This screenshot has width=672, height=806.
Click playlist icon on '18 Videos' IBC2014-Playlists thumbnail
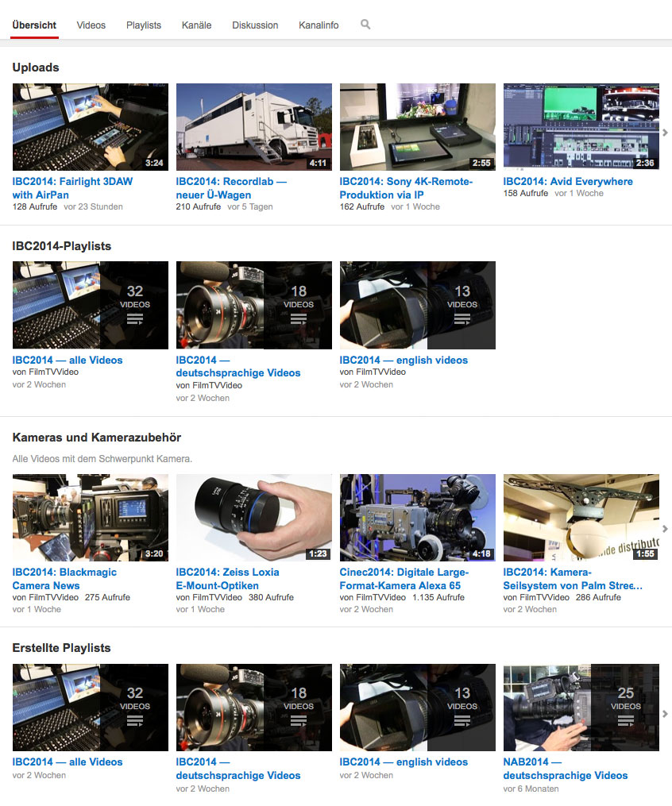pos(299,319)
